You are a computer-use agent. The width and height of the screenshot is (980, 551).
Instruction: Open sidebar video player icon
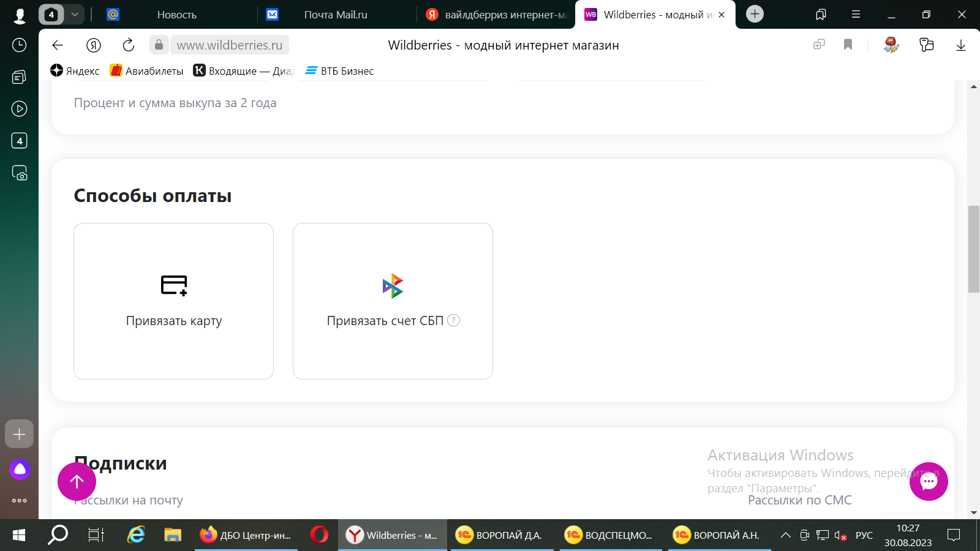pos(20,109)
